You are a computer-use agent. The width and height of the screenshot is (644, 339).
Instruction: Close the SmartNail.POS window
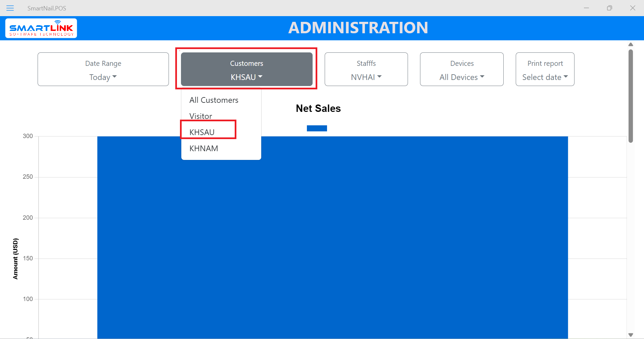pyautogui.click(x=633, y=8)
